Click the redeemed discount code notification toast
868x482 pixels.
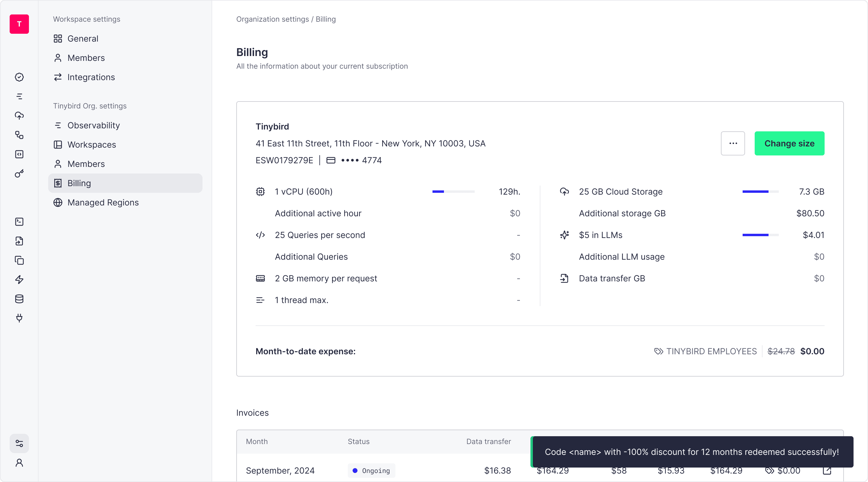pos(691,452)
